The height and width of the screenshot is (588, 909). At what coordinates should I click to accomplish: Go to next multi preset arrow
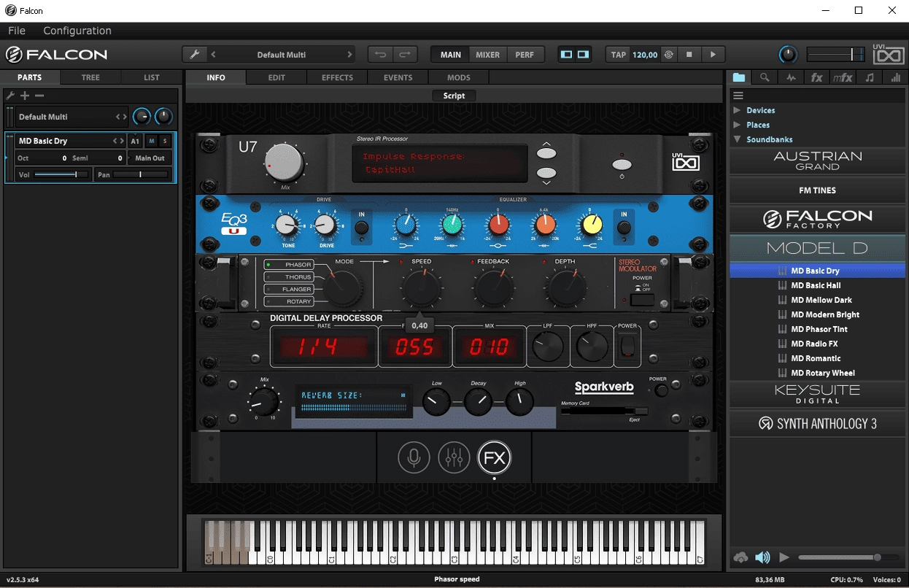pyautogui.click(x=349, y=55)
